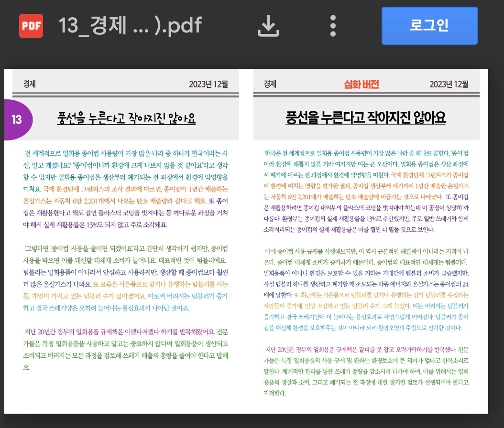Click the 경제 header on the left page

[x=29, y=85]
